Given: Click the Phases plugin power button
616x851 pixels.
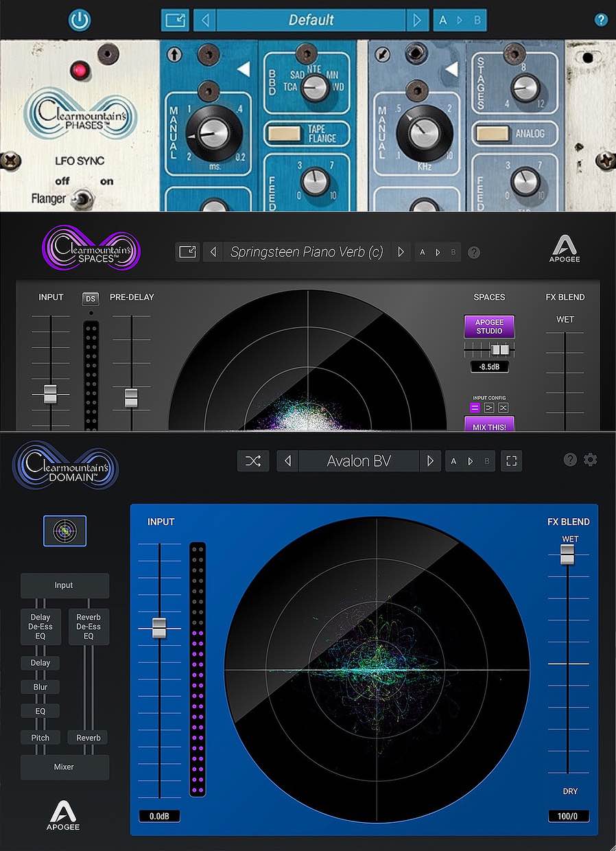Looking at the screenshot, I should [x=80, y=20].
